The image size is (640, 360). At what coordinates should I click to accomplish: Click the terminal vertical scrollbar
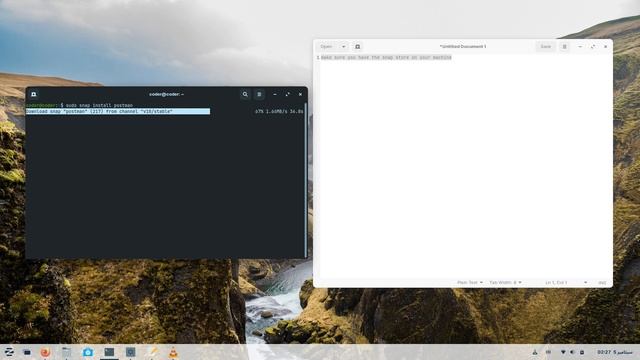(306, 180)
